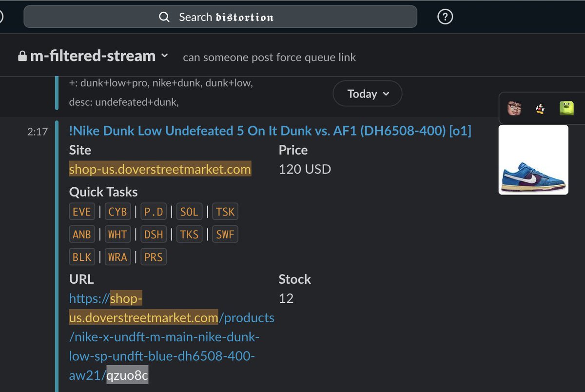Expand the m-filtered-stream channel chevron
Screen dimensions: 585x392
(x=164, y=56)
